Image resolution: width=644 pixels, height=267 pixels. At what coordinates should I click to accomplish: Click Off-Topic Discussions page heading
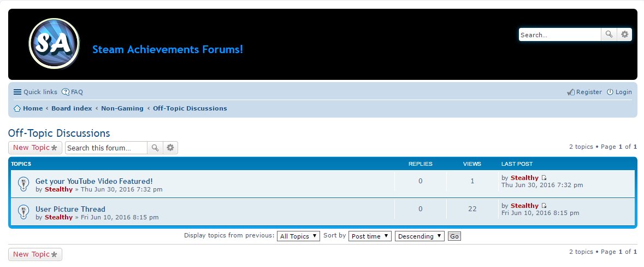tap(59, 133)
